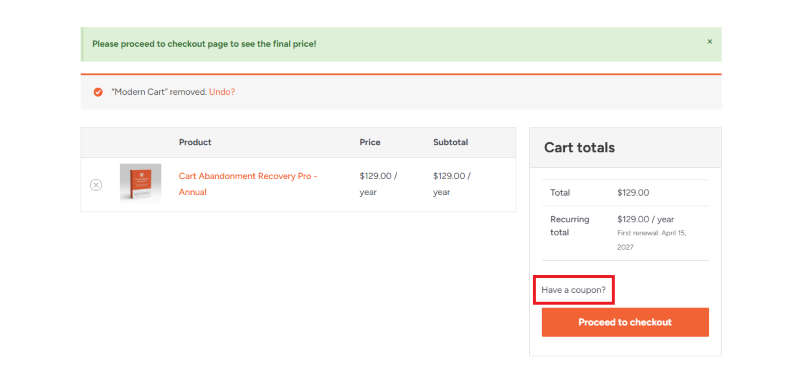Viewport: 800px width, 383px height.
Task: Dismiss the green checkout notice banner
Action: (709, 42)
